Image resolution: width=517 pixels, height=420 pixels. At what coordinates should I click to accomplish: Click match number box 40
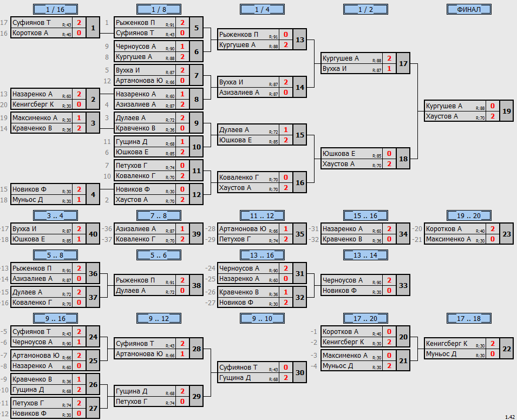point(93,234)
